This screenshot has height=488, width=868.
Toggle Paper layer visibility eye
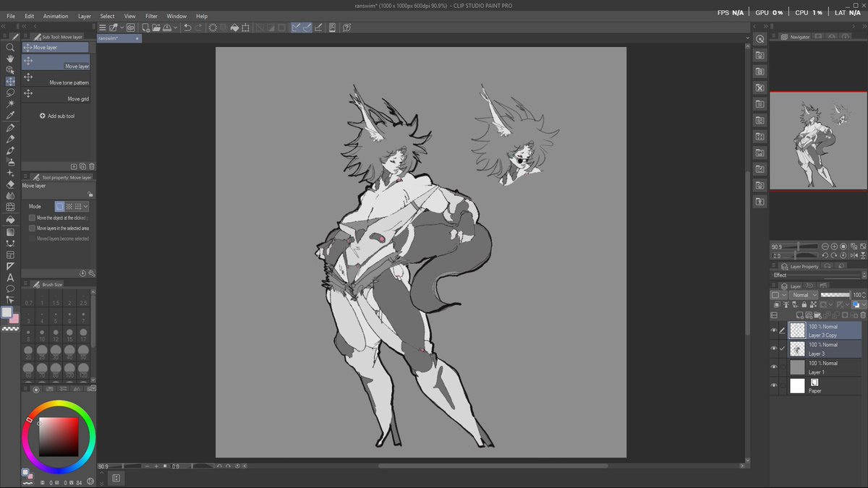click(x=773, y=385)
